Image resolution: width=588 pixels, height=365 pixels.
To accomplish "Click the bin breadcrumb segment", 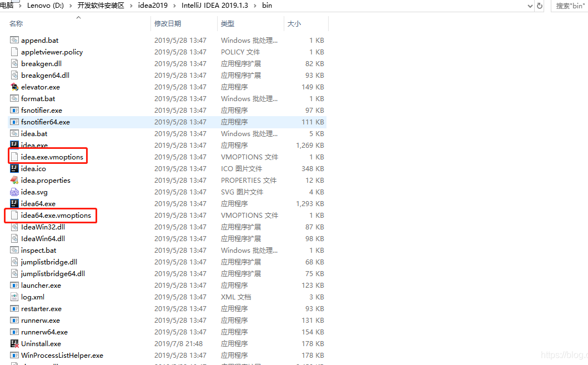I will tap(267, 6).
